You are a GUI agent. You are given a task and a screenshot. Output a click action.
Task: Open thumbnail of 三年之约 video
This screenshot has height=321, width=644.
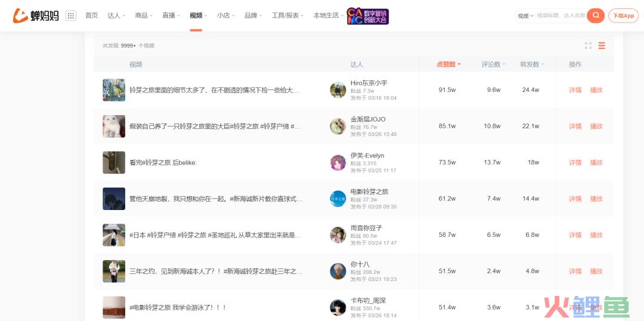click(x=114, y=271)
